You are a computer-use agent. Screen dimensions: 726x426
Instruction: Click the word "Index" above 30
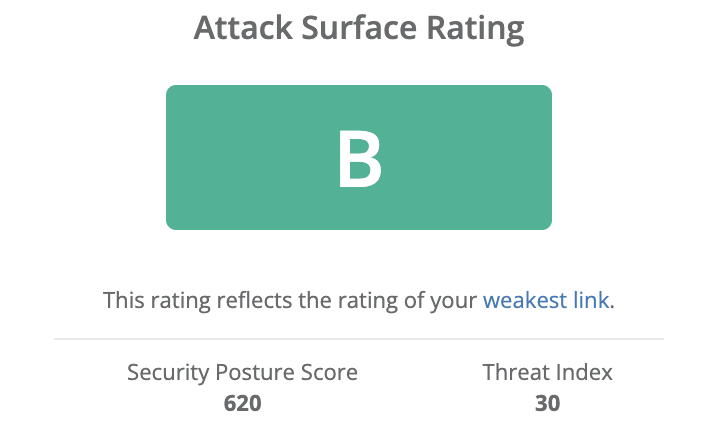pos(584,373)
